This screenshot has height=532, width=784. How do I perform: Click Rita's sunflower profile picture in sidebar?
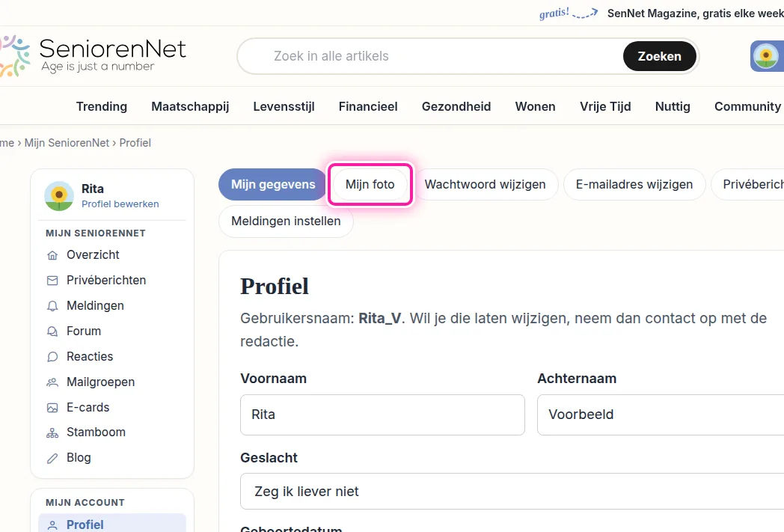pyautogui.click(x=59, y=196)
